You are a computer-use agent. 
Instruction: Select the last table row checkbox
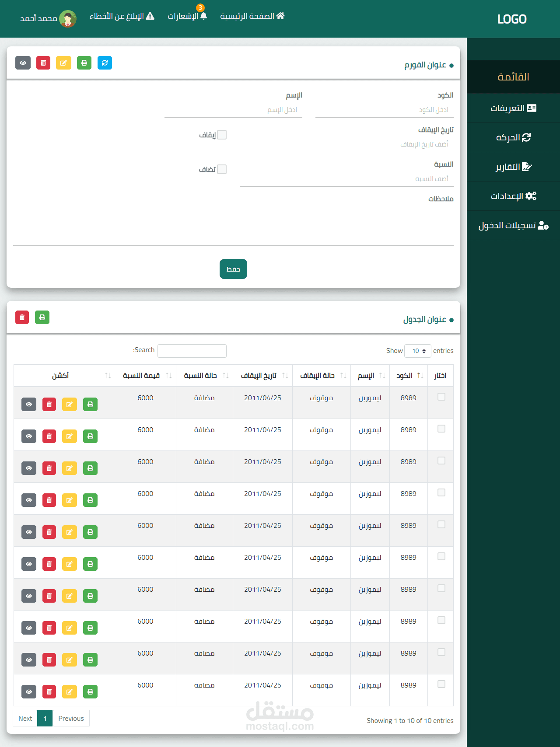tap(441, 684)
